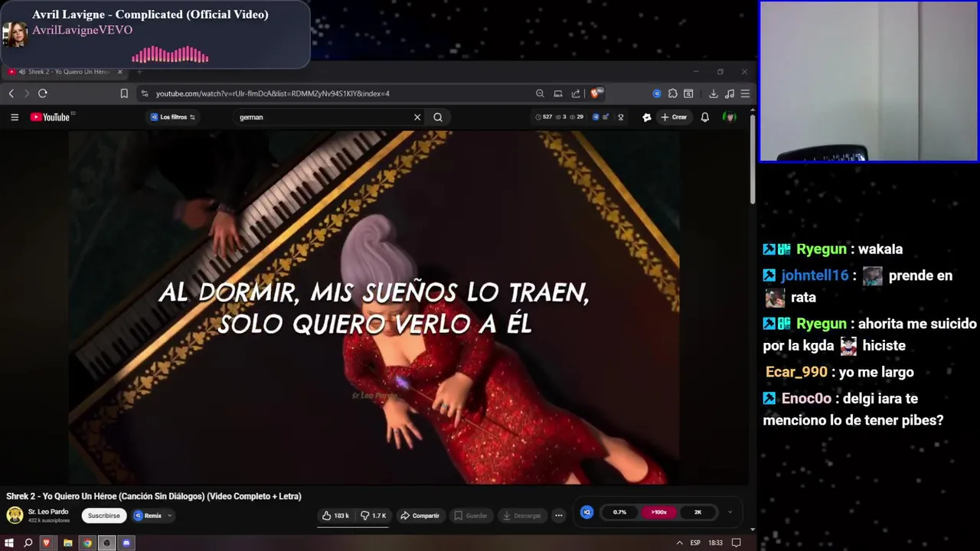Open the browser hamburger menu

745,93
